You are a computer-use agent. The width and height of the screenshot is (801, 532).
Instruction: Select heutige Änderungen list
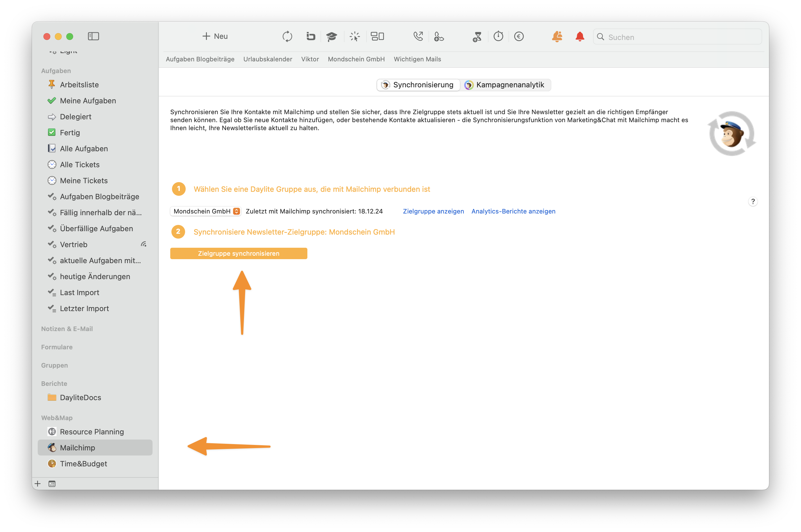point(95,276)
